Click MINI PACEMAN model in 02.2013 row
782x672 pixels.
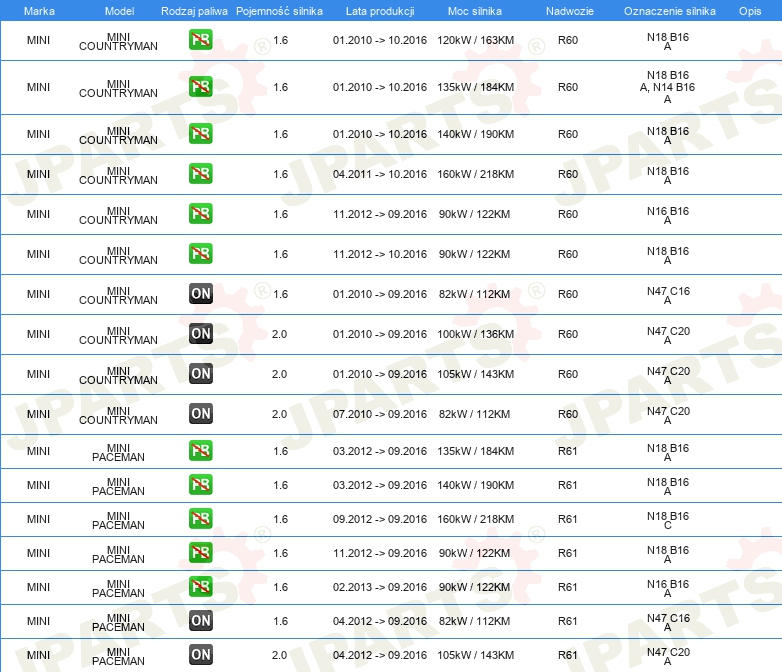pyautogui.click(x=118, y=588)
